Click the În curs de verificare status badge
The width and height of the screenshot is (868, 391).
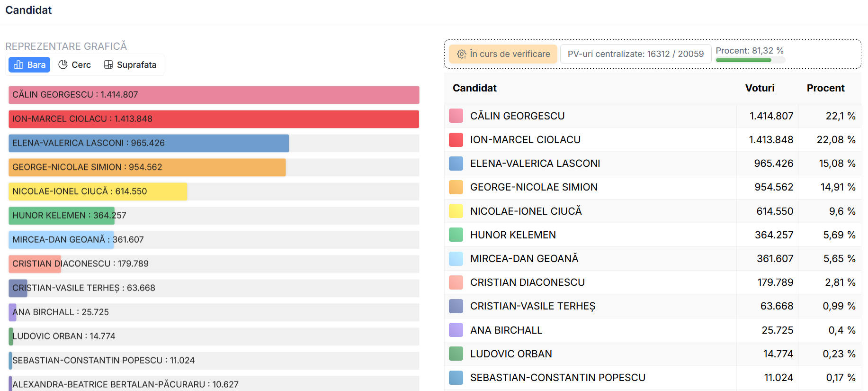(x=503, y=55)
